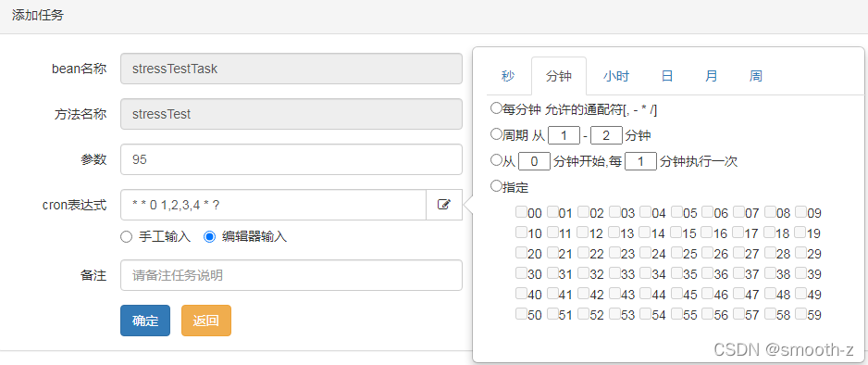The width and height of the screenshot is (868, 365).
Task: Click the cron表达式 text field
Action: click(273, 205)
